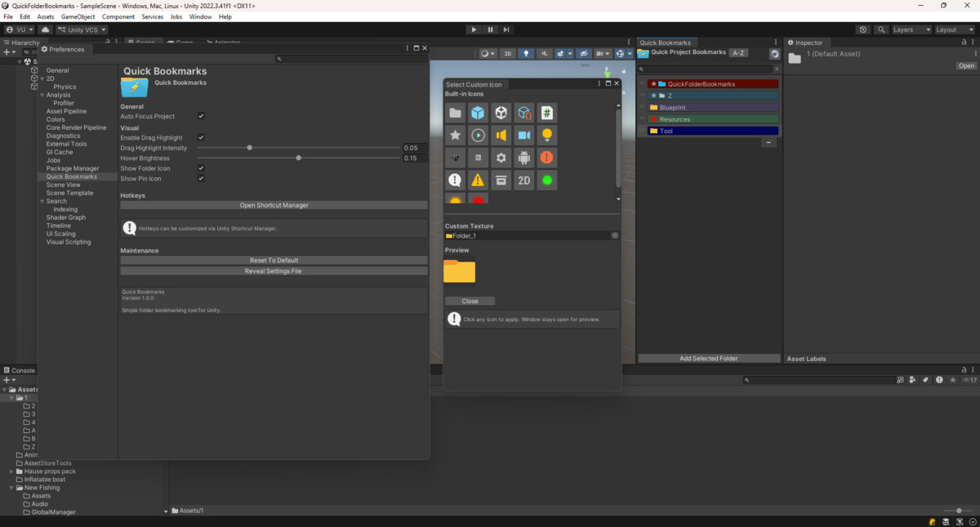The image size is (980, 527).
Task: Select the red error octagon icon
Action: (547, 158)
